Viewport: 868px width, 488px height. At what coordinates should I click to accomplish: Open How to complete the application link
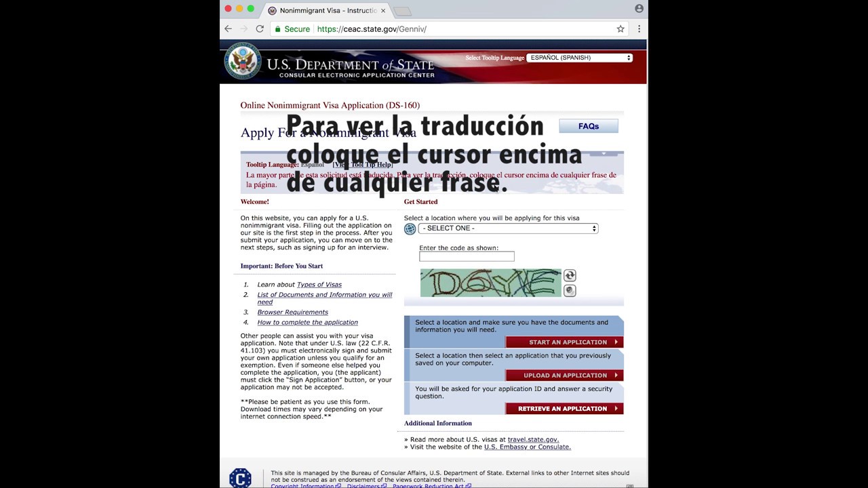pyautogui.click(x=307, y=323)
